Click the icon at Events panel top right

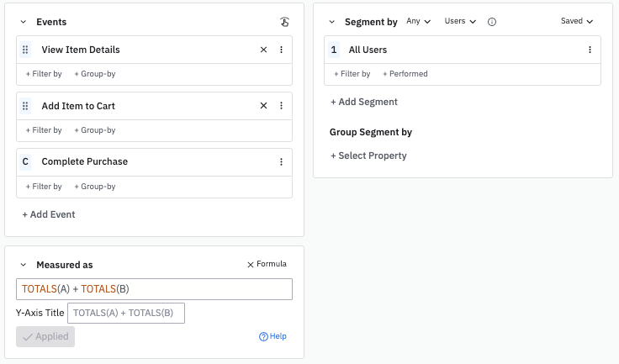[x=283, y=22]
